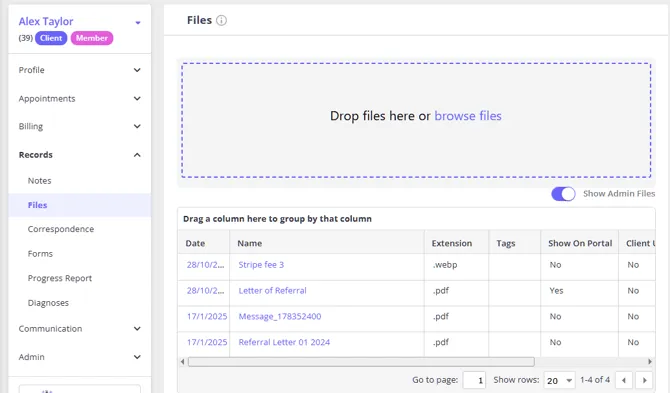Select the Files menu item
The width and height of the screenshot is (670, 393).
79,205
